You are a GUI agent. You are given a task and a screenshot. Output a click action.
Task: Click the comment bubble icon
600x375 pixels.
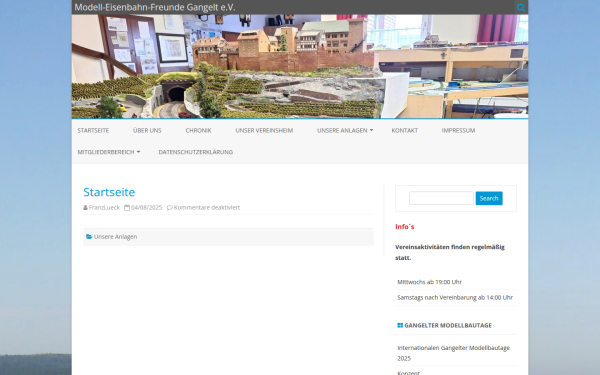click(170, 208)
